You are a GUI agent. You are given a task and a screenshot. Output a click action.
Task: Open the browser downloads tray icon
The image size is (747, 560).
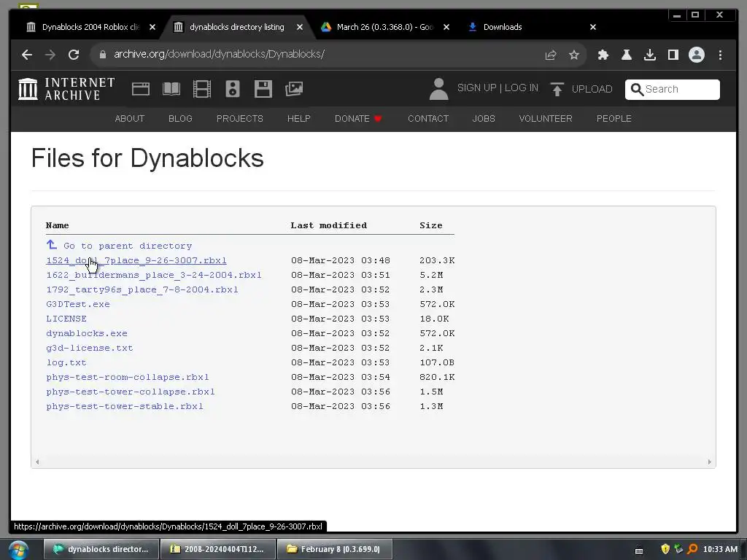click(650, 55)
